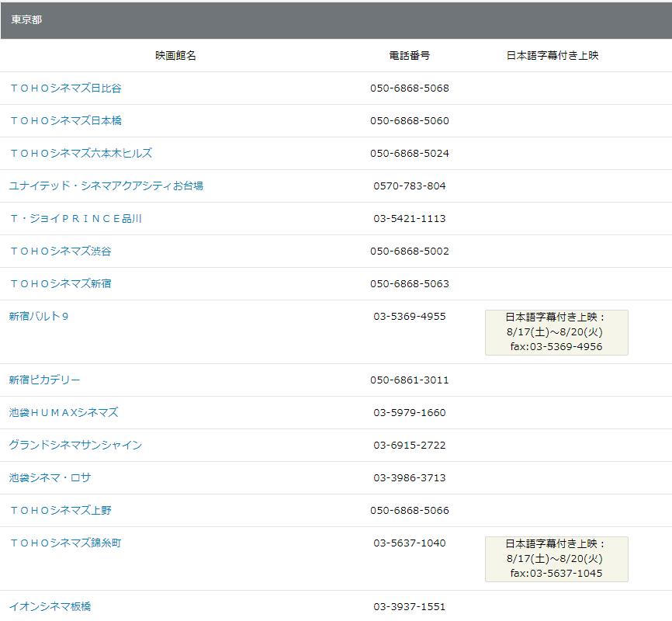
Task: Select phone number 03-5421-1113
Action: coord(409,218)
